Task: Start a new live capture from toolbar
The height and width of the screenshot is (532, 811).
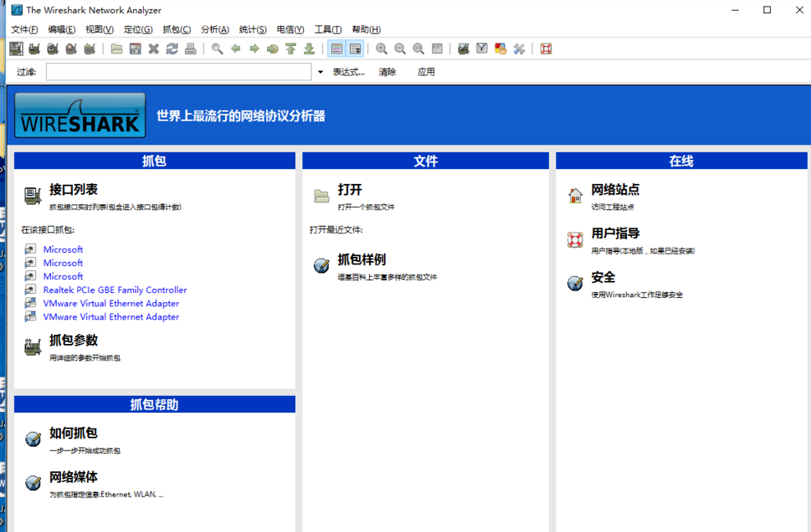Action: 52,48
